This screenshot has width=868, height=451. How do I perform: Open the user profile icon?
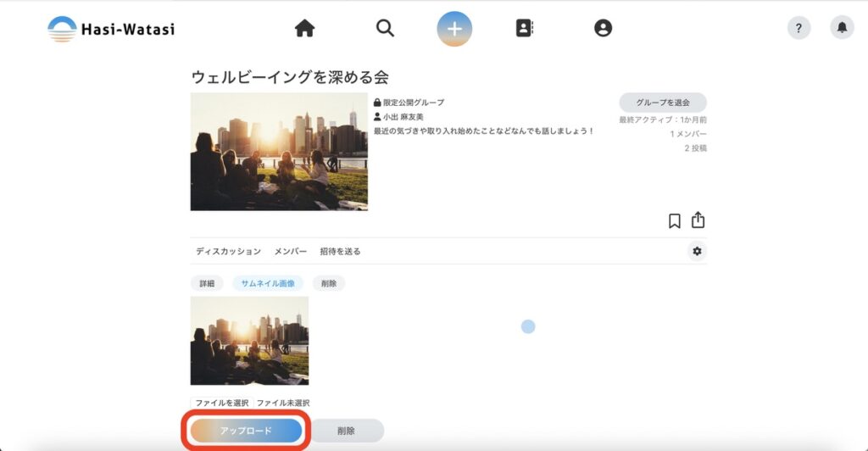pyautogui.click(x=603, y=29)
